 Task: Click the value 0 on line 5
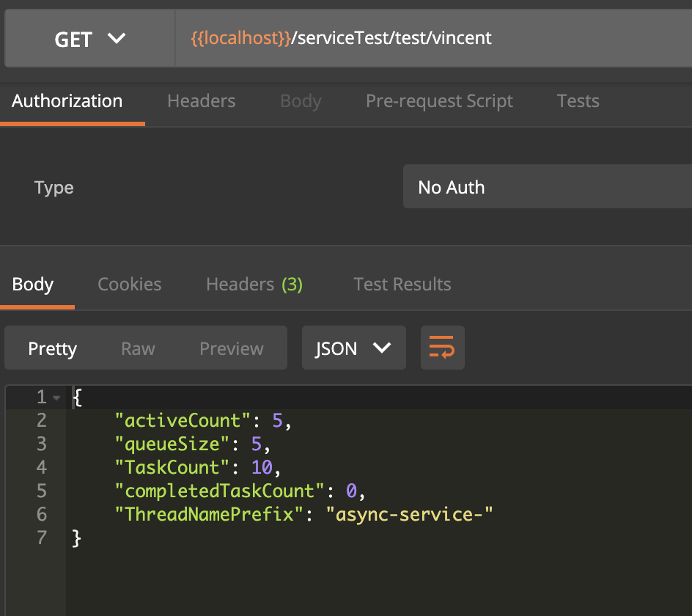tap(351, 491)
